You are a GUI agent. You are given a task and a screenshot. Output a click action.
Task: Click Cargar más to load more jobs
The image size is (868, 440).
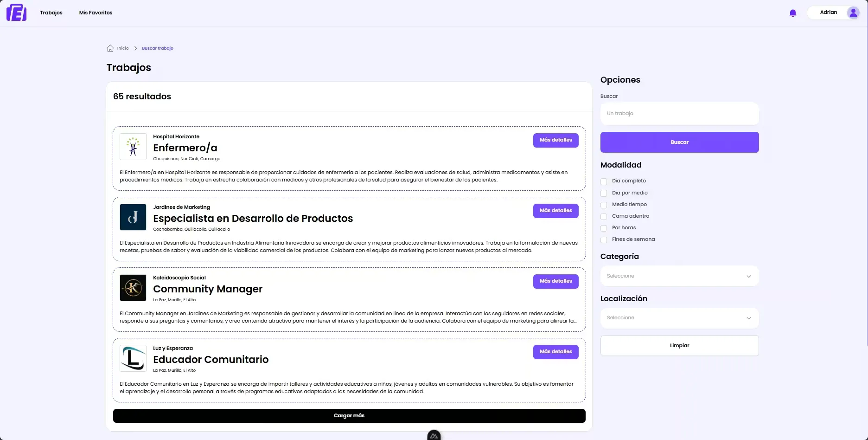349,415
